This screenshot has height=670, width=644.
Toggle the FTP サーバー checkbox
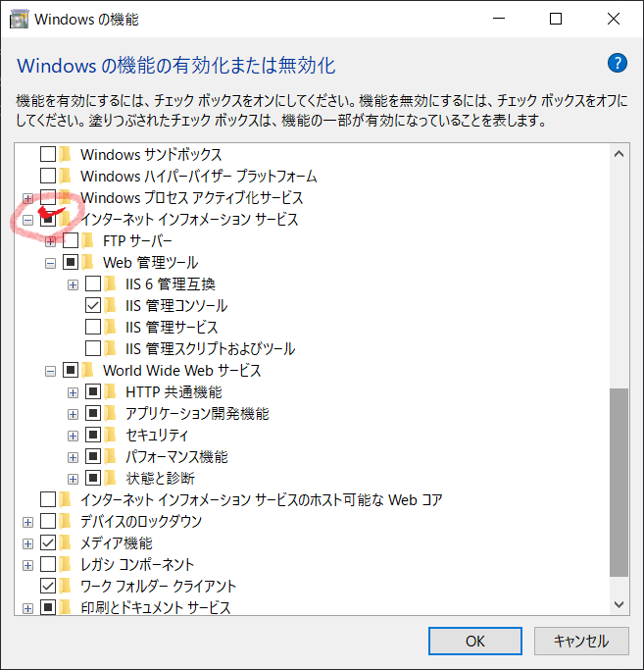(71, 240)
